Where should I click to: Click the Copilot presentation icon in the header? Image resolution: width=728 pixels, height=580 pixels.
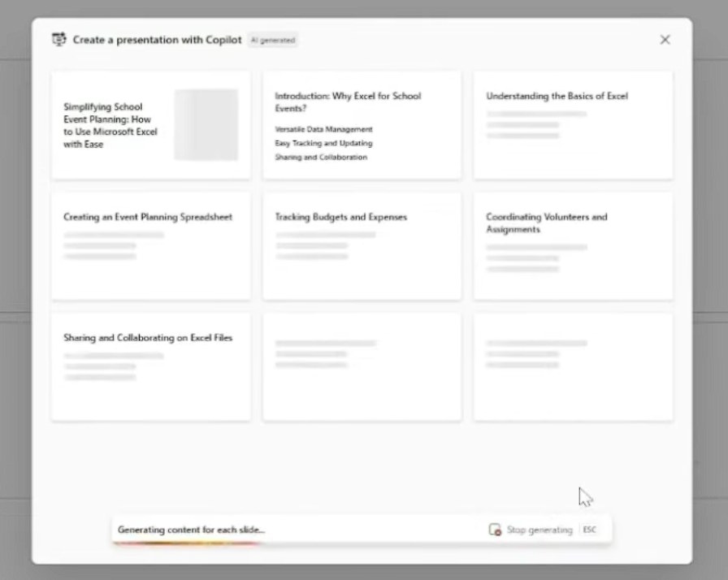click(x=59, y=40)
